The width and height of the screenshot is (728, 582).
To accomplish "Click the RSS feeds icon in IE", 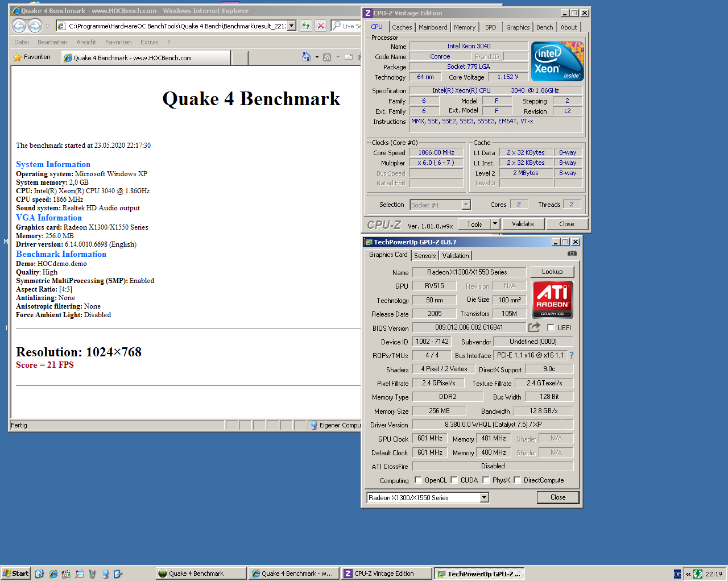I will pyautogui.click(x=327, y=57).
